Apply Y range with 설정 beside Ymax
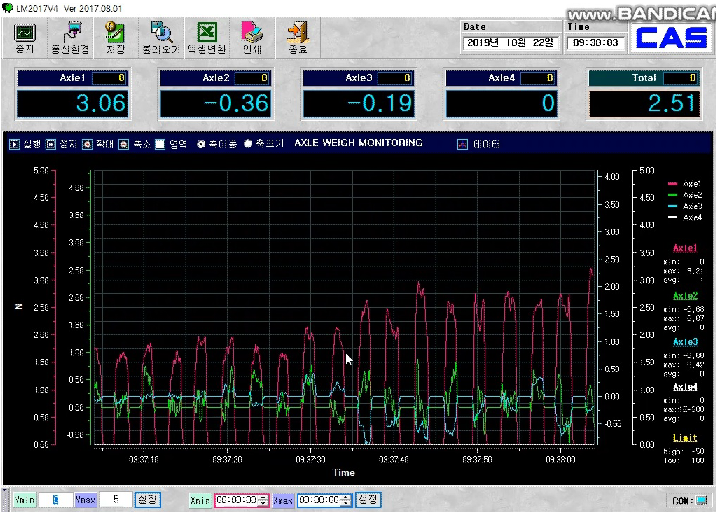The image size is (720, 512). coord(147,500)
